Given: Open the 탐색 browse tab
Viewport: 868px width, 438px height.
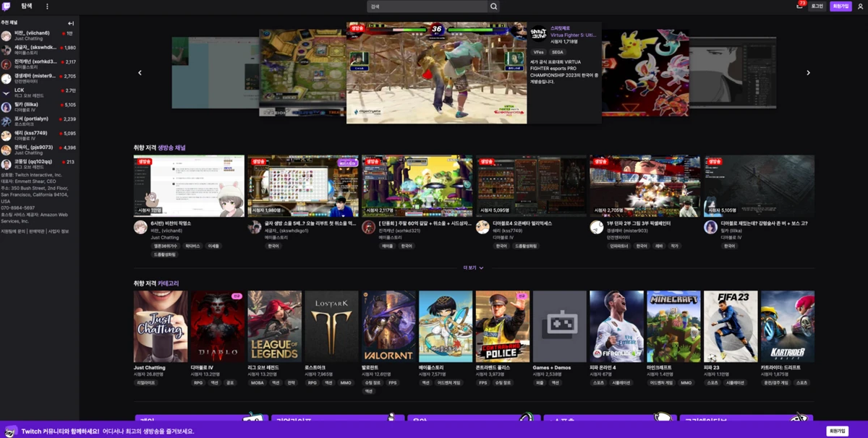Looking at the screenshot, I should coord(27,6).
